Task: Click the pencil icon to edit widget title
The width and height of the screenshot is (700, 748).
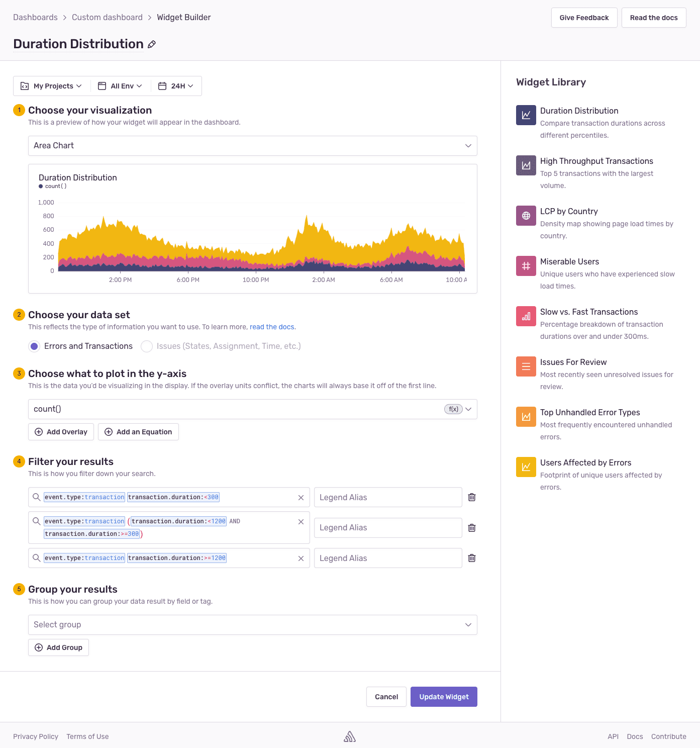Action: tap(152, 44)
